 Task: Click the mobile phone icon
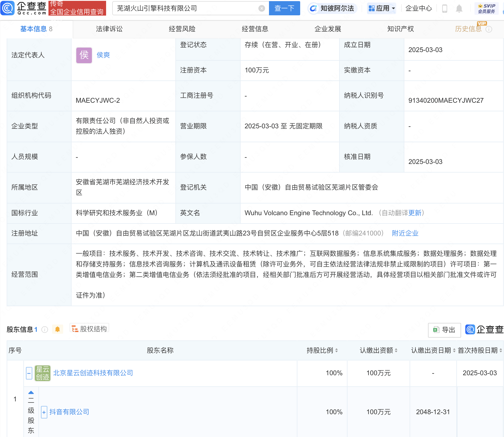click(445, 9)
